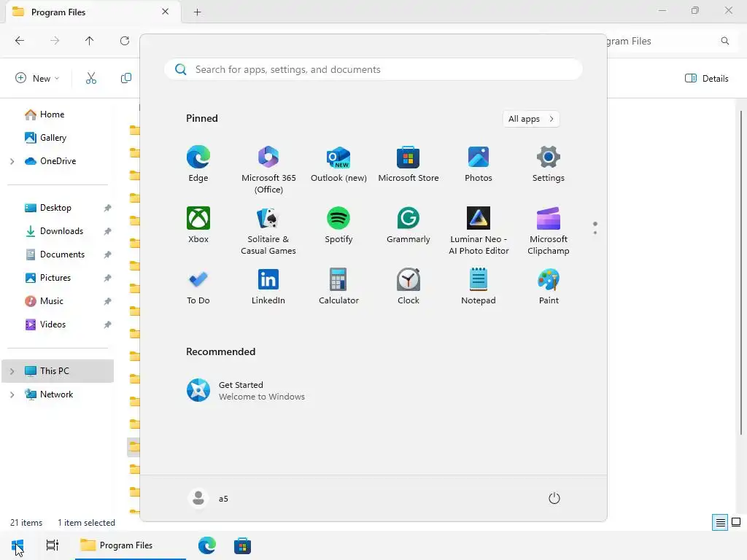Open Videos quick access folder
The height and width of the screenshot is (560, 747).
click(x=53, y=324)
